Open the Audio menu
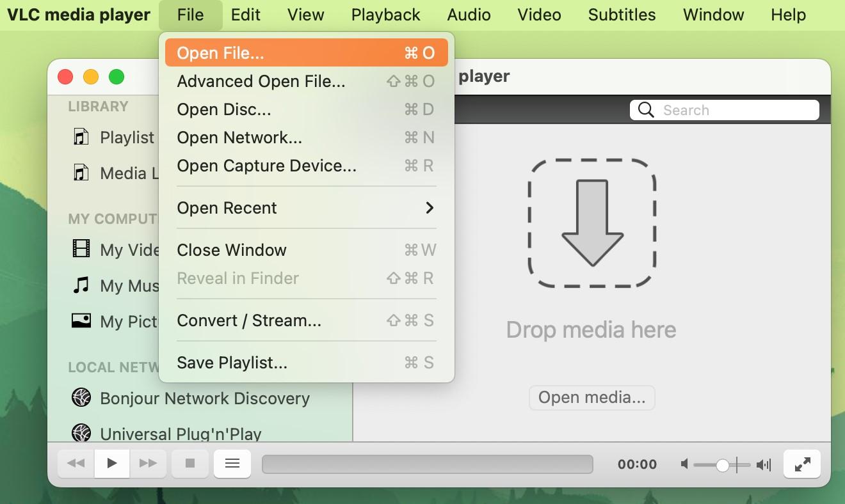This screenshot has height=504, width=845. [x=469, y=15]
